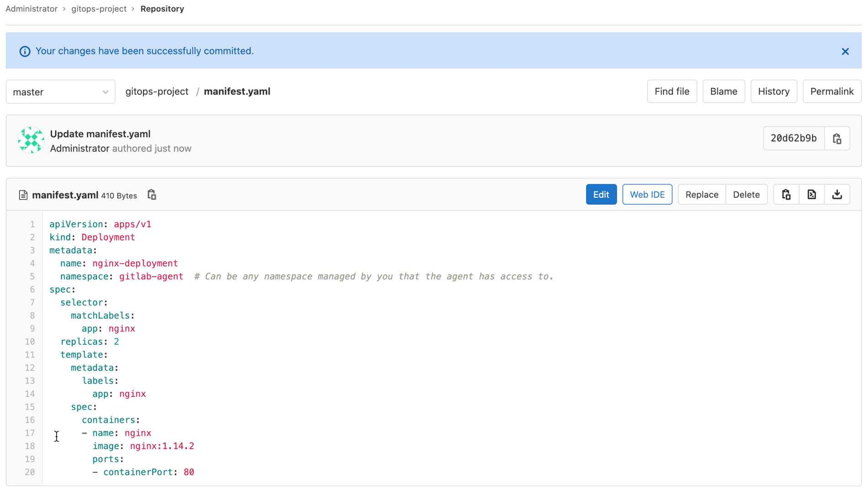The image size is (868, 491).
Task: Open raw view of manifest.yaml
Action: (812, 194)
